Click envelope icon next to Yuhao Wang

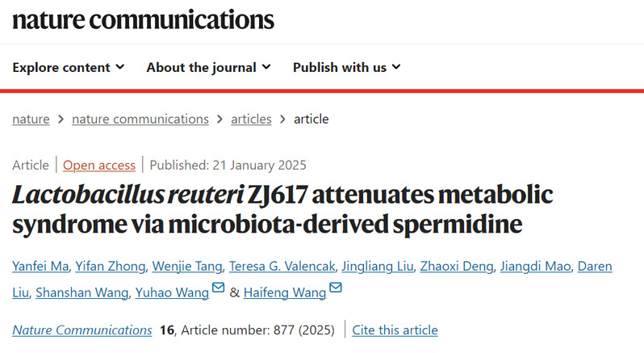218,289
